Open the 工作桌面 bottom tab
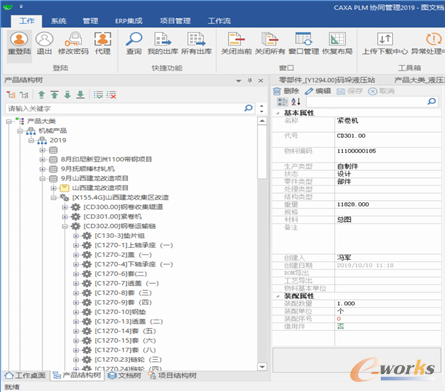The width and height of the screenshot is (445, 392). click(x=25, y=376)
